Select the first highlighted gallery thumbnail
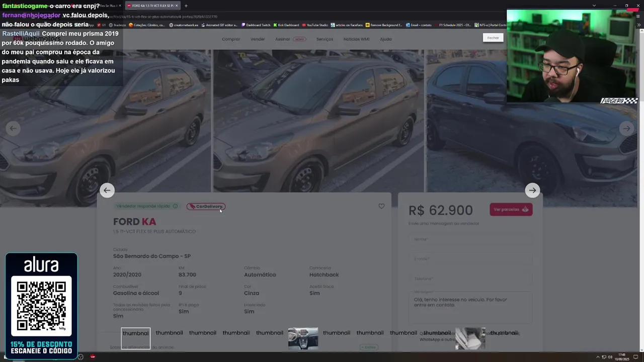Screen dimensions: 644x362 [x=136, y=339]
